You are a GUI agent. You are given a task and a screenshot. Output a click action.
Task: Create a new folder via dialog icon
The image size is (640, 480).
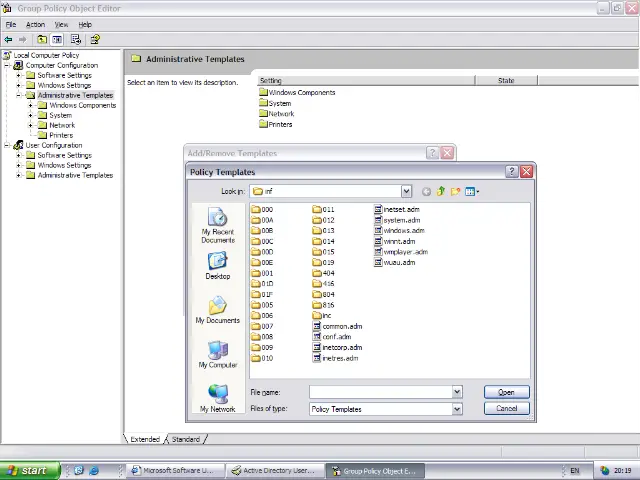[x=455, y=191]
